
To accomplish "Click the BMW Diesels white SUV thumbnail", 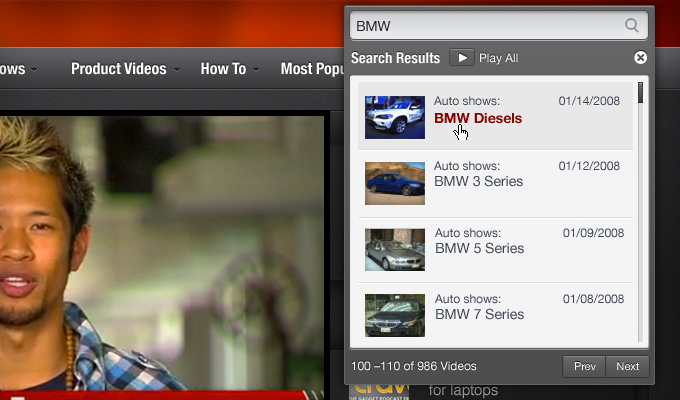I will (x=395, y=118).
